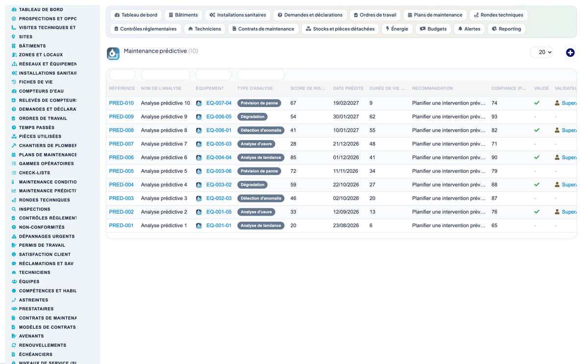The image size is (588, 364).
Task: Click the Type d'analyse filter field
Action: (x=261, y=75)
